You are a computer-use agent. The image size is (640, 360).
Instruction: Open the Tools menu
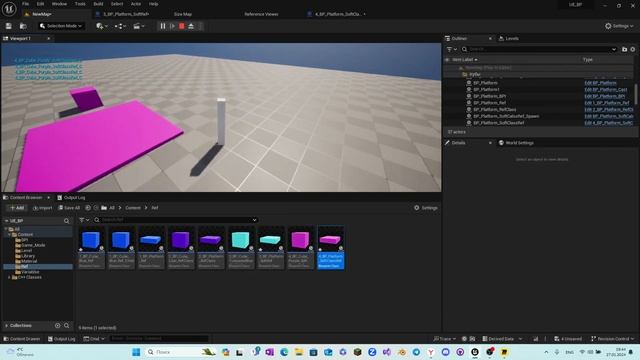tap(80, 4)
